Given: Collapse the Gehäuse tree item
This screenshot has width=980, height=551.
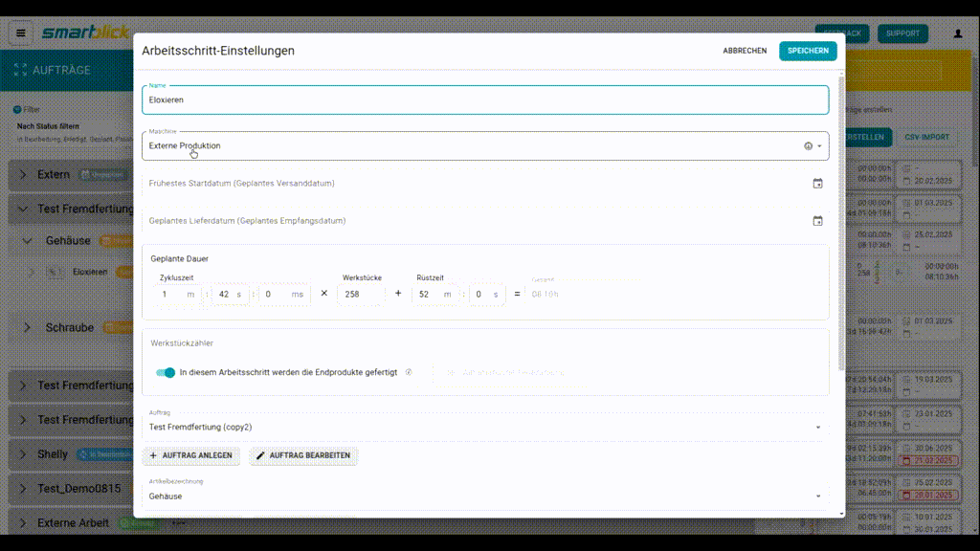Looking at the screenshot, I should click(27, 240).
